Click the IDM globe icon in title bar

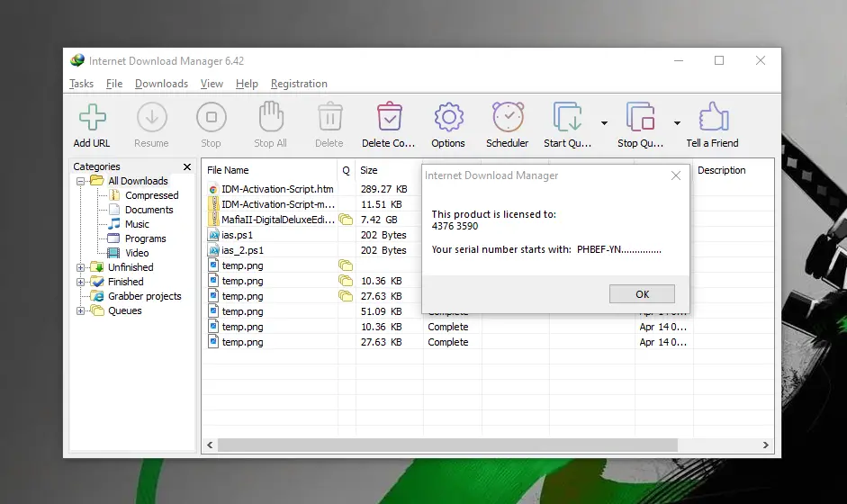(77, 60)
